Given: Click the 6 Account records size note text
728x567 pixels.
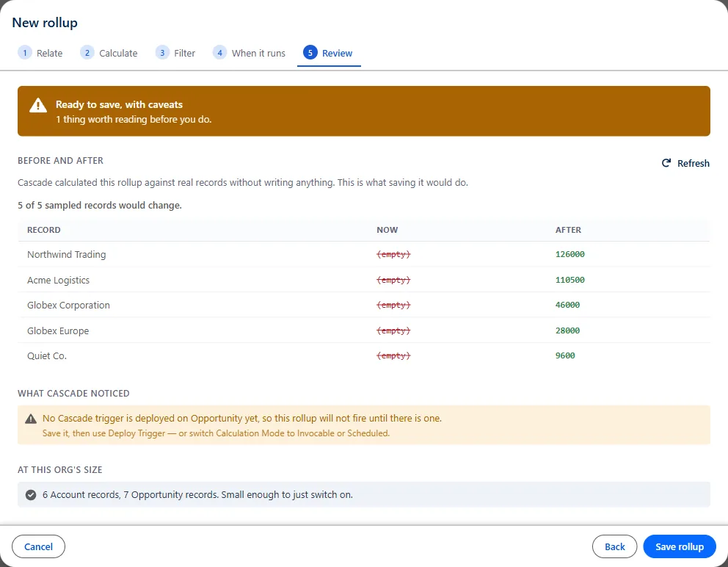Looking at the screenshot, I should (198, 495).
